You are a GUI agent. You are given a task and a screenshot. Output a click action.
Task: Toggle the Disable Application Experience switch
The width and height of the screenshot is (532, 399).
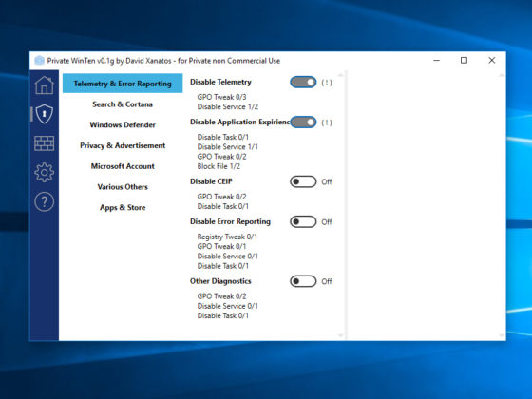click(303, 123)
